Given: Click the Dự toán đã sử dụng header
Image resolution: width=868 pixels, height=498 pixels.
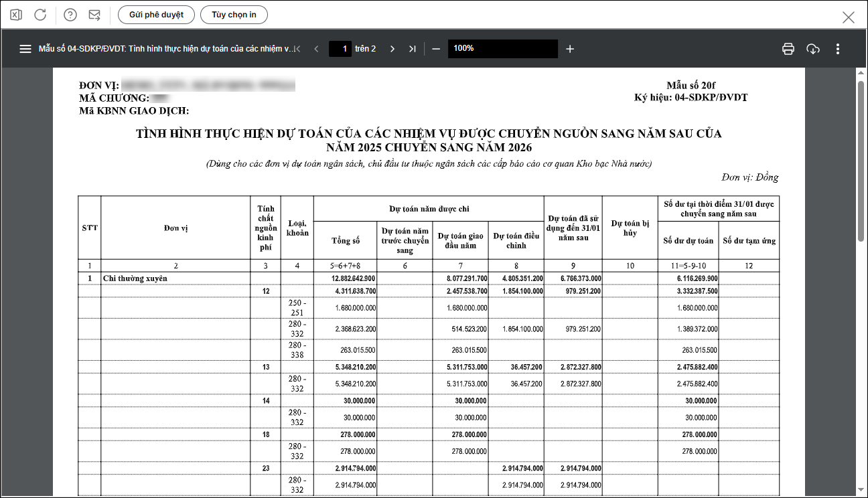Looking at the screenshot, I should pyautogui.click(x=573, y=228).
